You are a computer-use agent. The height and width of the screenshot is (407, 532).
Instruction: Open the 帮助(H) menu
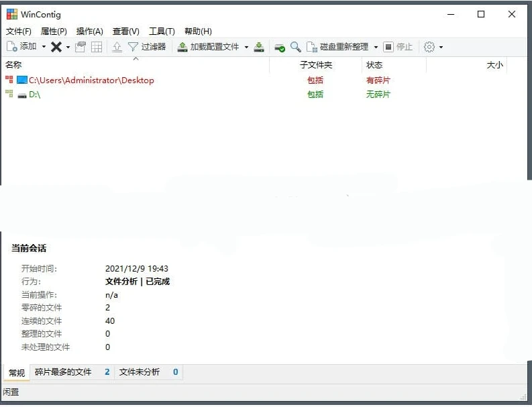click(x=198, y=32)
